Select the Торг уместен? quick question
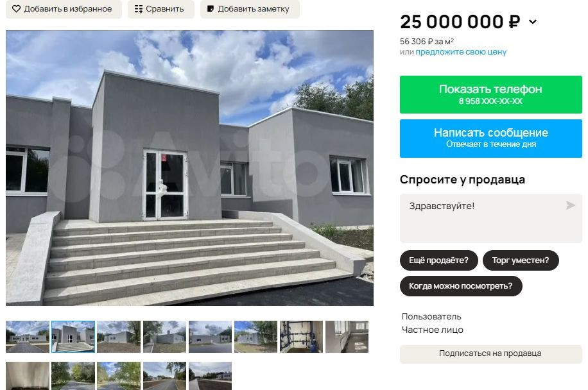 [x=521, y=260]
